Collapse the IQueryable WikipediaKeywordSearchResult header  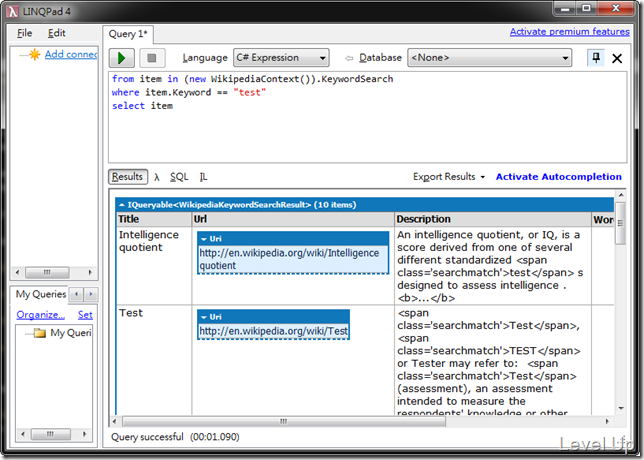(122, 205)
